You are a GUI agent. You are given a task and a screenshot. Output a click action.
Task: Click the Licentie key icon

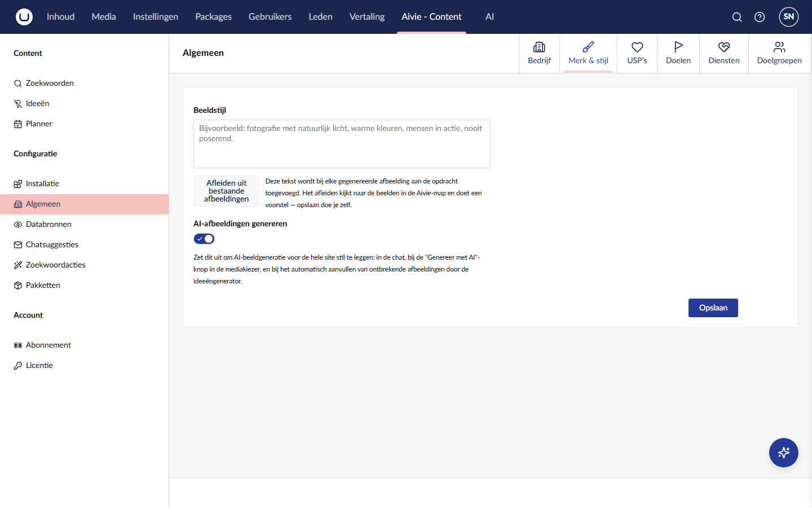tap(18, 366)
